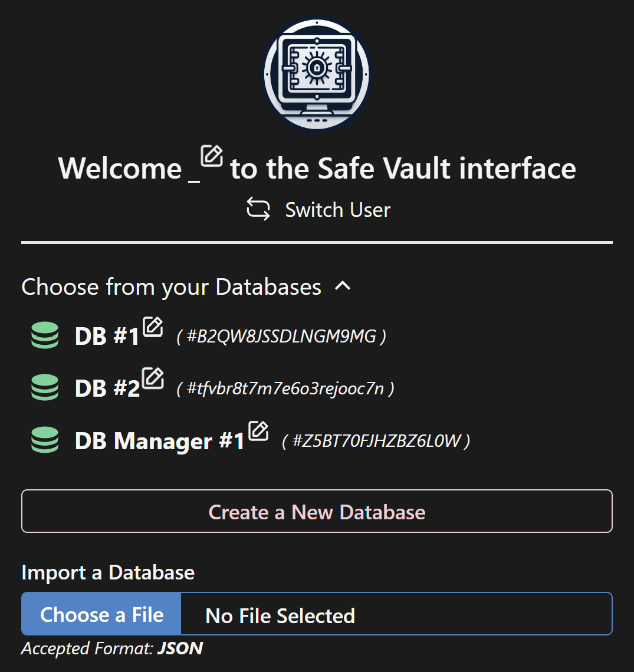The height and width of the screenshot is (672, 634).
Task: Open database DB #2
Action: pos(107,388)
